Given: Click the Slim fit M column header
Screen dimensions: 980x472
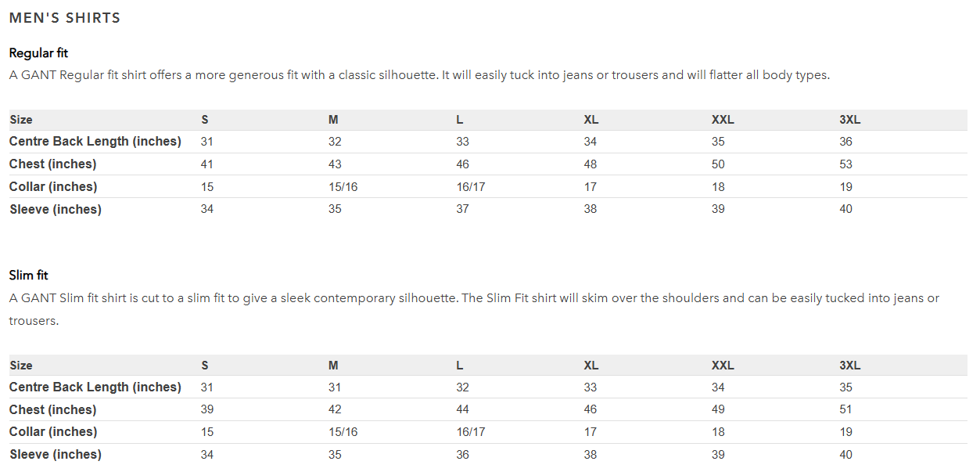Looking at the screenshot, I should point(333,366).
